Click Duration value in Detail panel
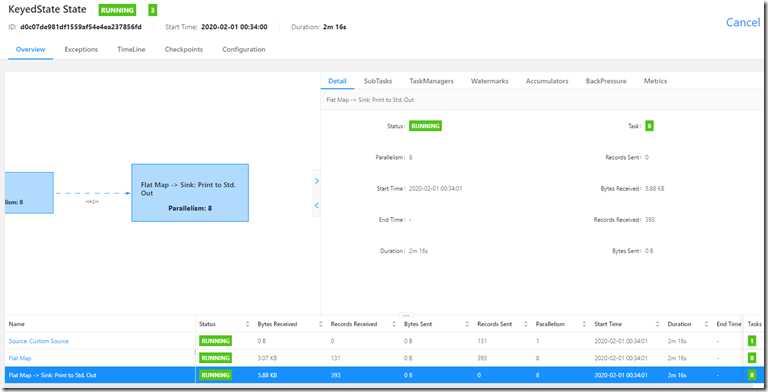This screenshot has height=392, width=768. (418, 251)
